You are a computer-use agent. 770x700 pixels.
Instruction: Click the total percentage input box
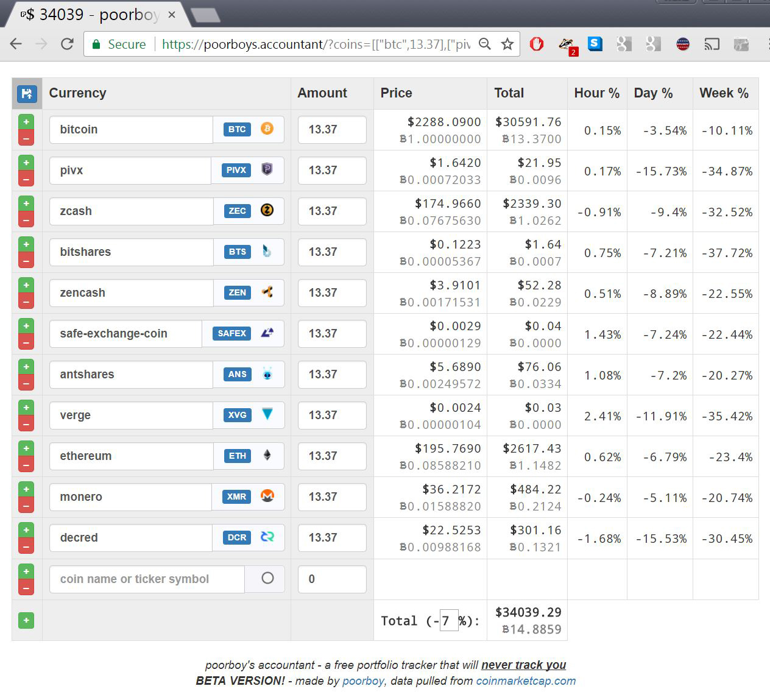(x=448, y=621)
